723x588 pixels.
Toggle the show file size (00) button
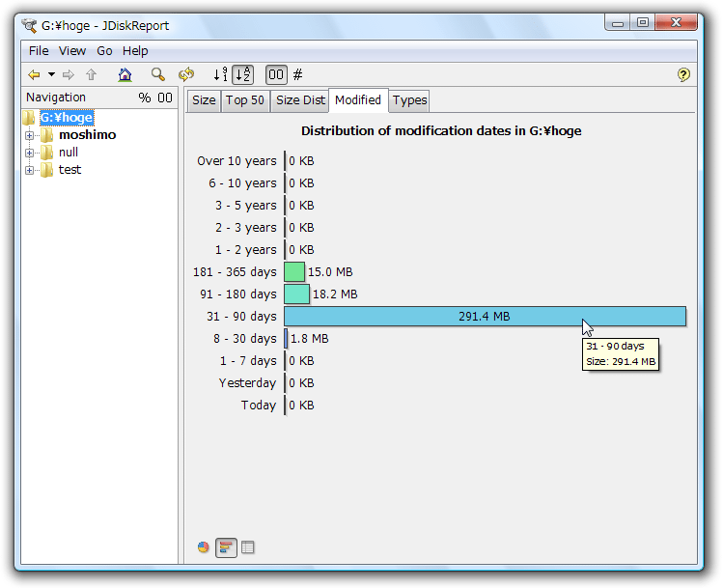click(x=276, y=74)
